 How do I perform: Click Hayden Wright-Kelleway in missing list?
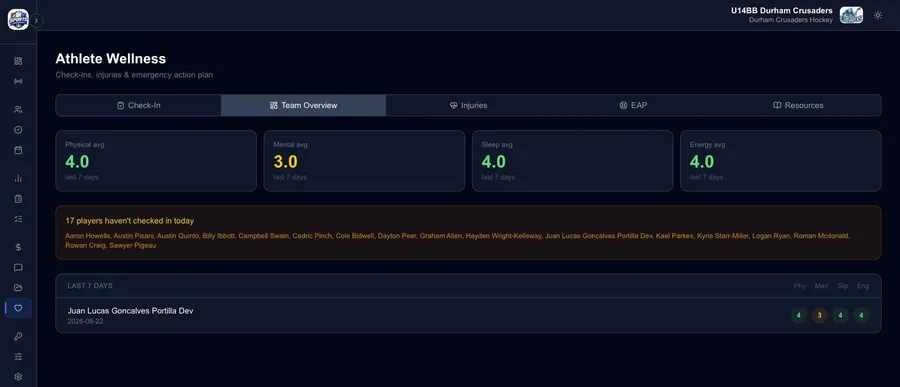(503, 236)
